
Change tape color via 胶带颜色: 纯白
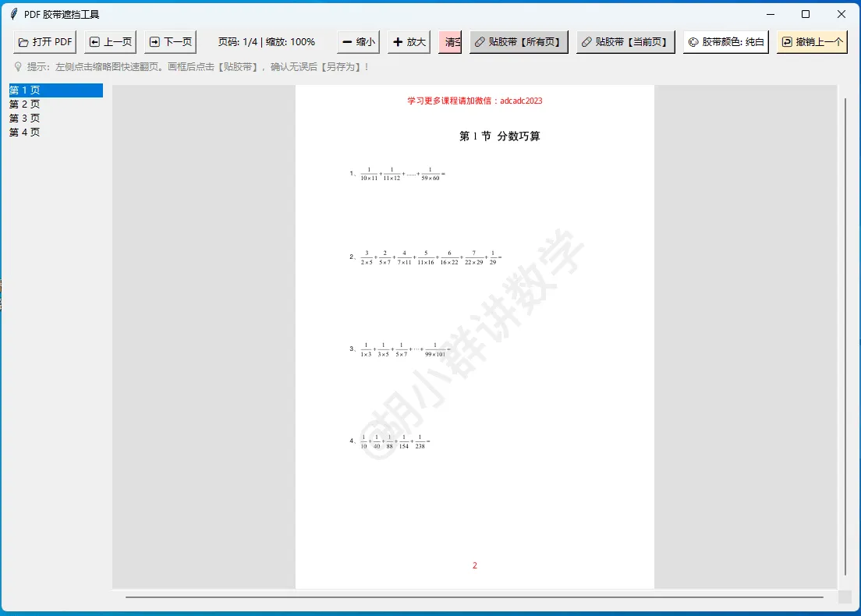(x=726, y=42)
